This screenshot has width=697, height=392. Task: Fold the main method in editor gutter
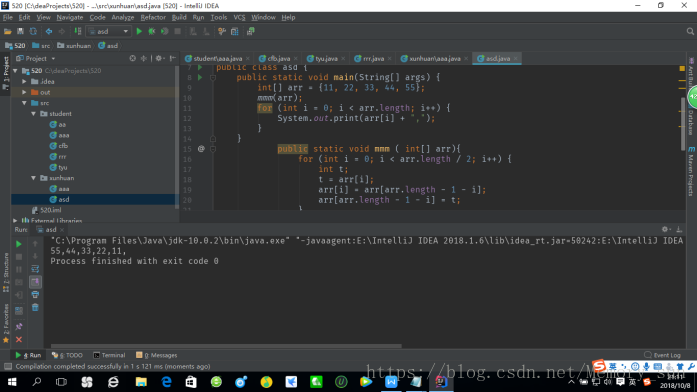click(x=213, y=77)
